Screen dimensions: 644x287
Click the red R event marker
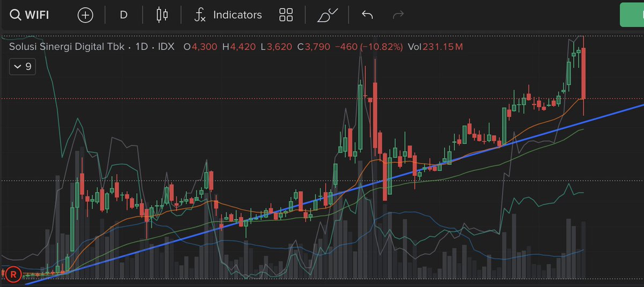click(13, 274)
